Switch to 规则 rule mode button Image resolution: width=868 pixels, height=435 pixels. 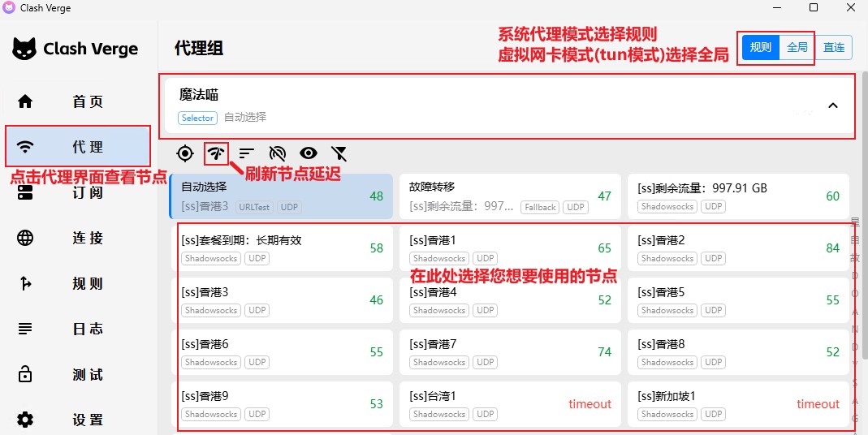click(x=761, y=48)
